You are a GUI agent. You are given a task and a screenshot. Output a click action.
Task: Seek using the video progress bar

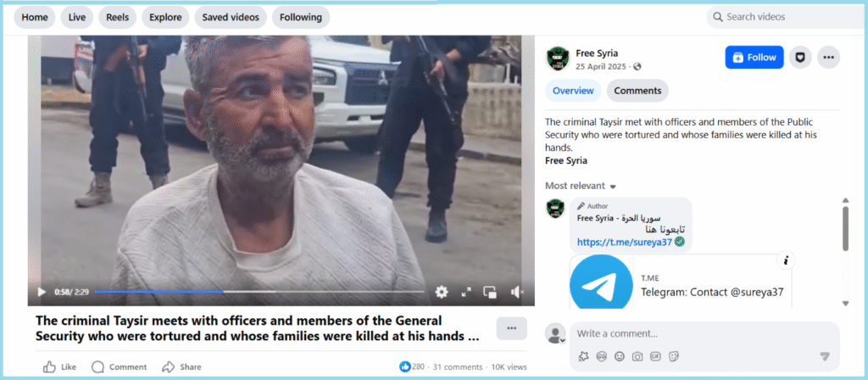point(259,292)
